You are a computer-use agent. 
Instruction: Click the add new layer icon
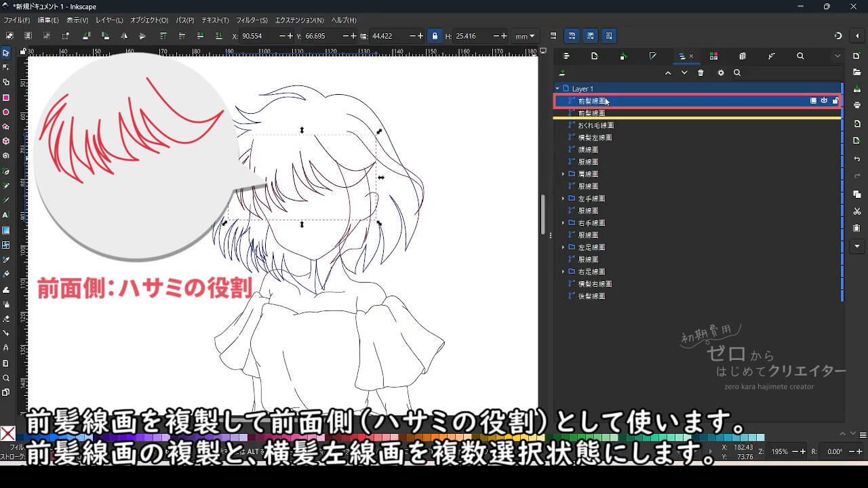click(561, 73)
